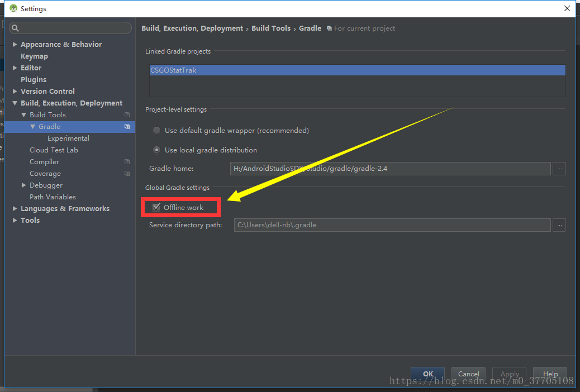Click the search magnifier icon in settings
The height and width of the screenshot is (392, 580).
[x=15, y=28]
